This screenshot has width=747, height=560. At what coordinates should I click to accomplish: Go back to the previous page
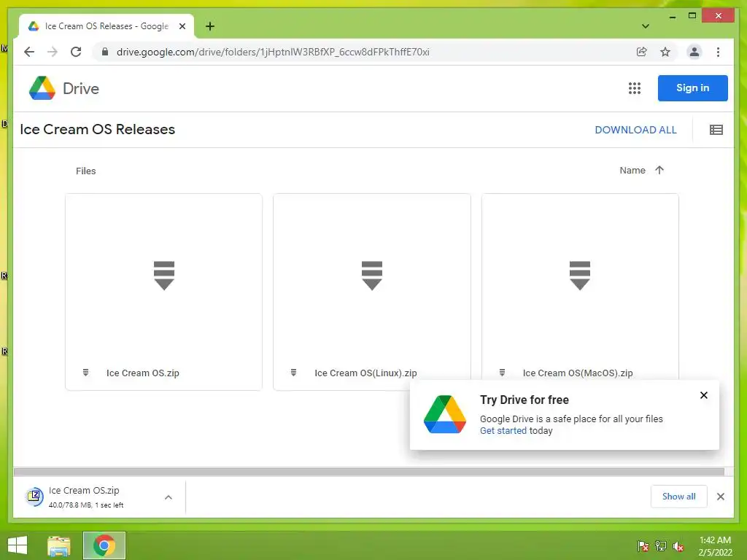[x=29, y=52]
